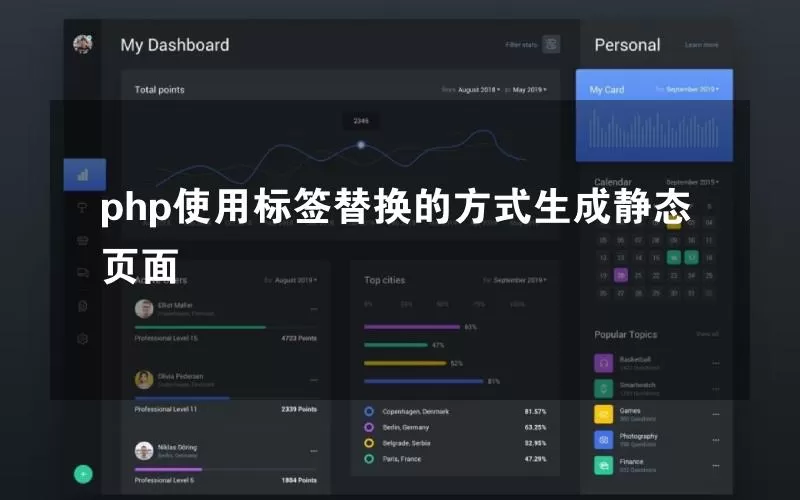Open Top cities September 2019 dropdown

[520, 280]
